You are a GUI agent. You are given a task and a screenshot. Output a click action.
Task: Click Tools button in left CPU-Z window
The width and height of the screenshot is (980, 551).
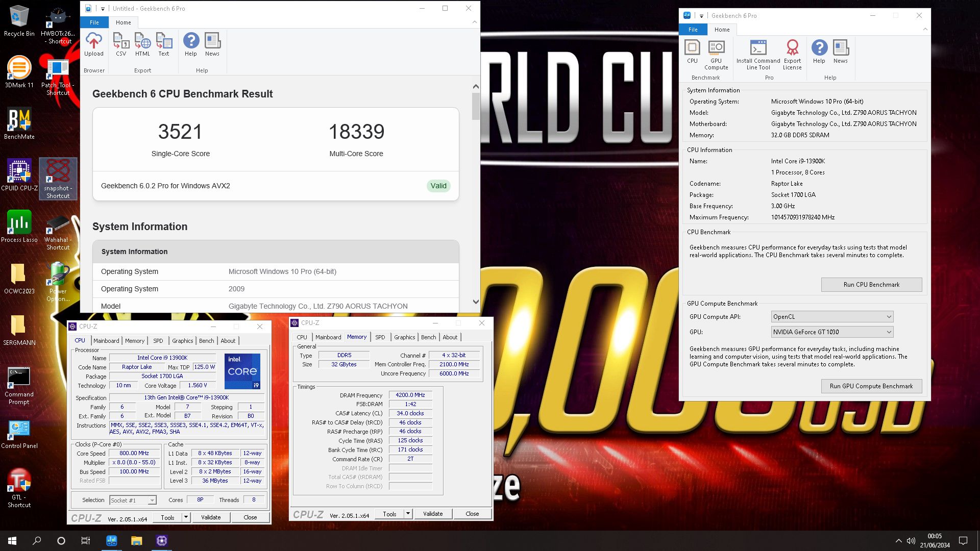point(167,517)
